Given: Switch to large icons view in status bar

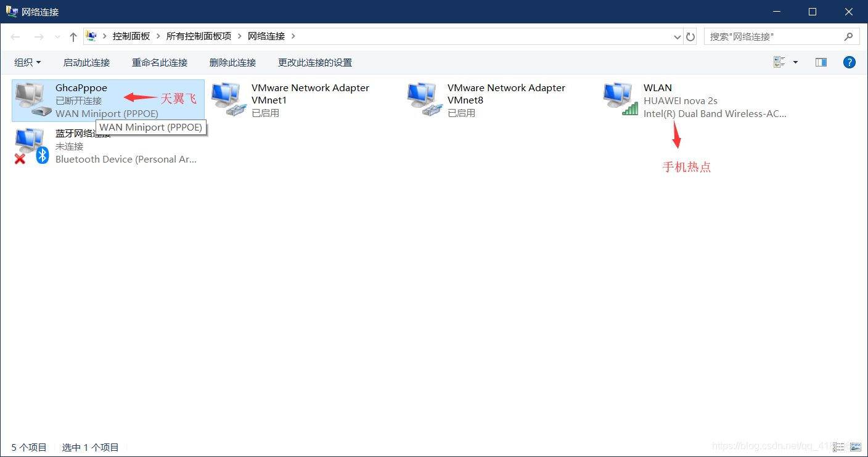Looking at the screenshot, I should pyautogui.click(x=856, y=447).
